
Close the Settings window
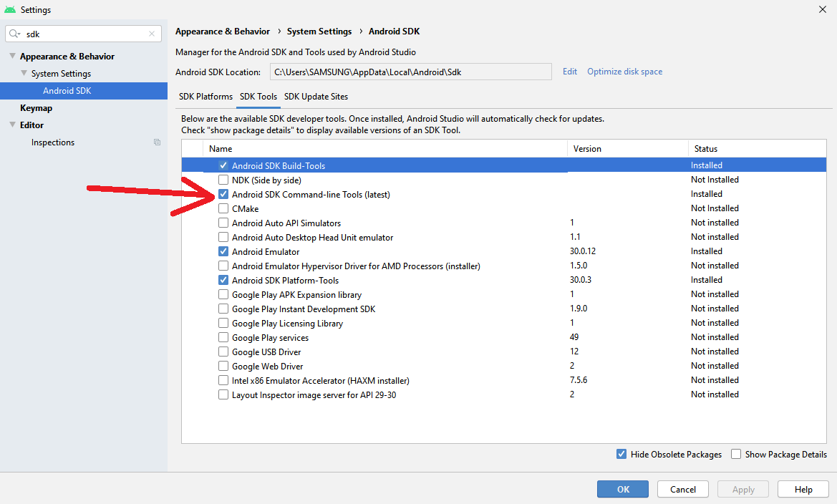(x=823, y=9)
